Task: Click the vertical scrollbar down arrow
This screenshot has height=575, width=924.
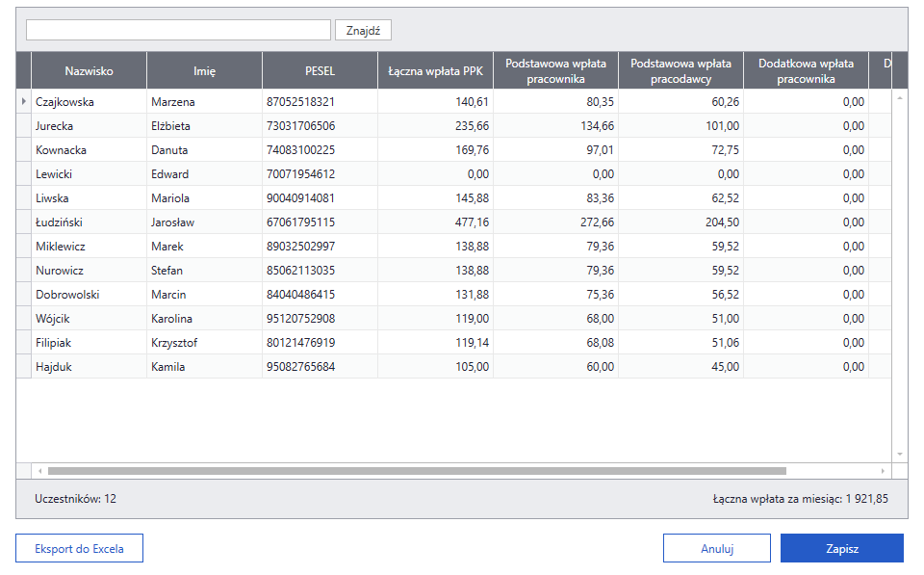Action: [900, 454]
